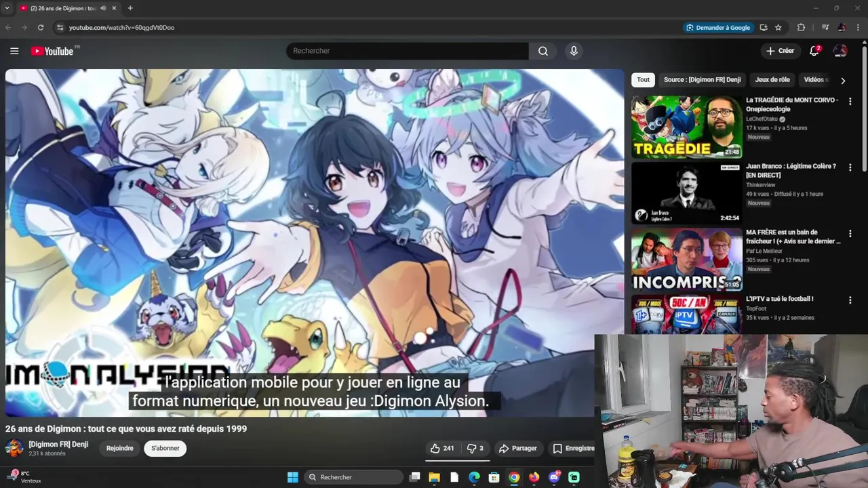Click the page vertical scrollbar
Screen dimensions: 868x488
point(864,108)
